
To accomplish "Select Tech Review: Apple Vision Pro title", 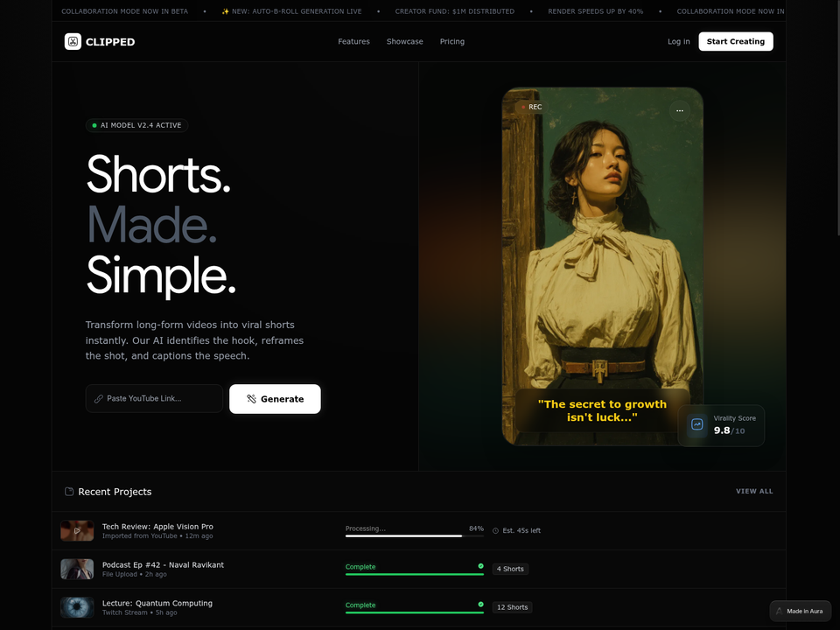I will click(157, 527).
